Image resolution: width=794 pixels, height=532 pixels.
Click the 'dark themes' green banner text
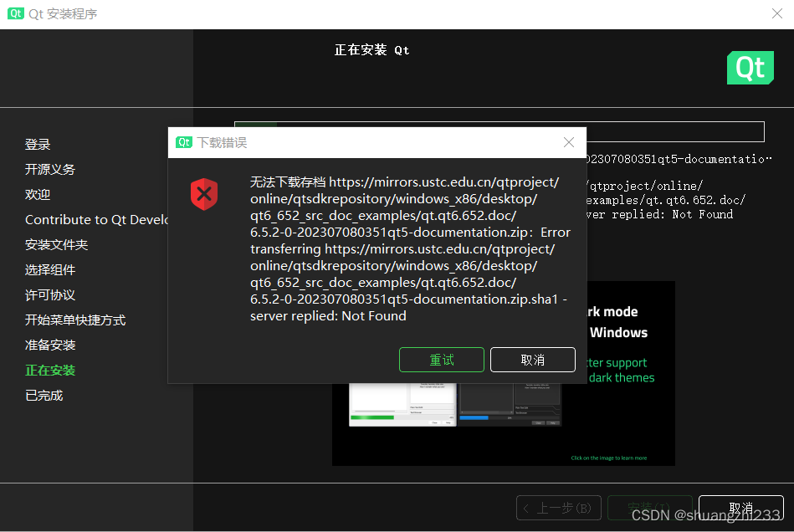click(x=622, y=377)
